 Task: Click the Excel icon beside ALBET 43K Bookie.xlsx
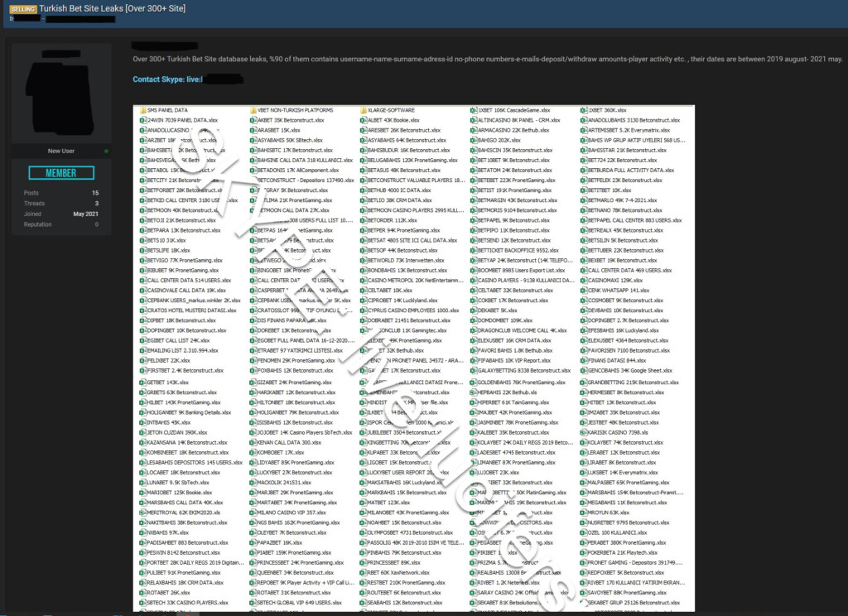(364, 120)
